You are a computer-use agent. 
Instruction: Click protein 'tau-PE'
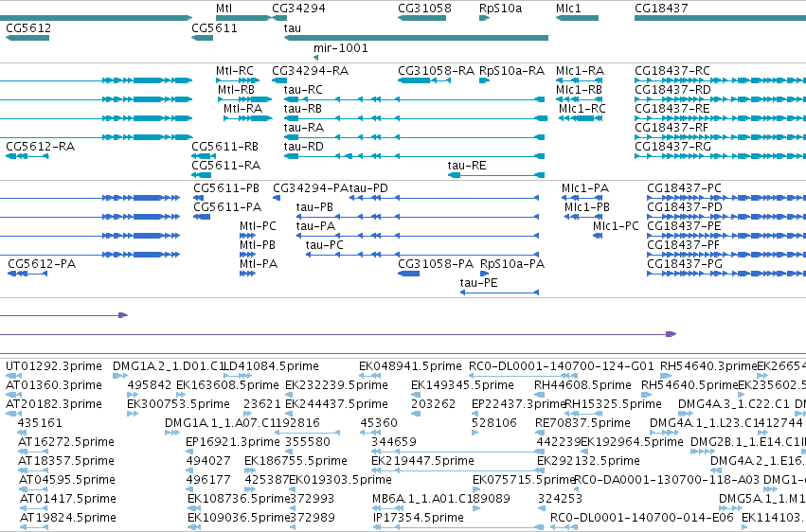(478, 283)
